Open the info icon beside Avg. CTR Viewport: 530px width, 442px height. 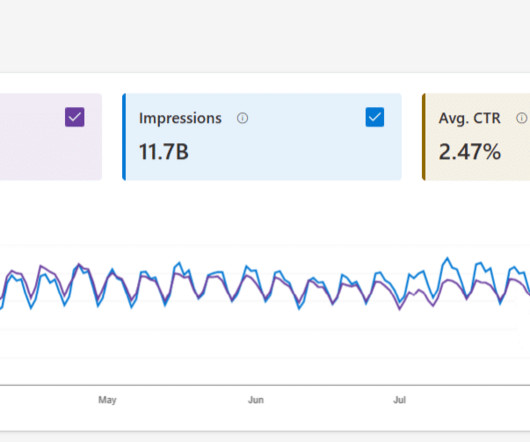522,118
